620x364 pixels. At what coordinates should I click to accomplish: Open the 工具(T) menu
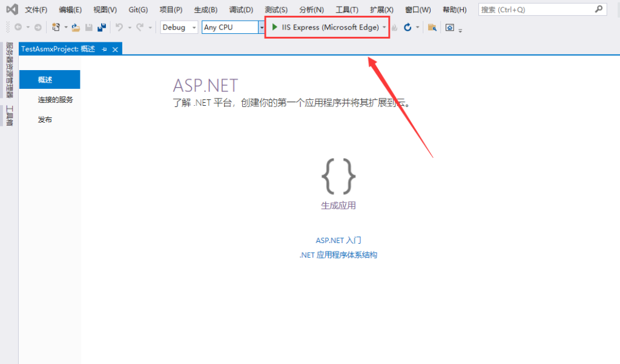(x=347, y=10)
